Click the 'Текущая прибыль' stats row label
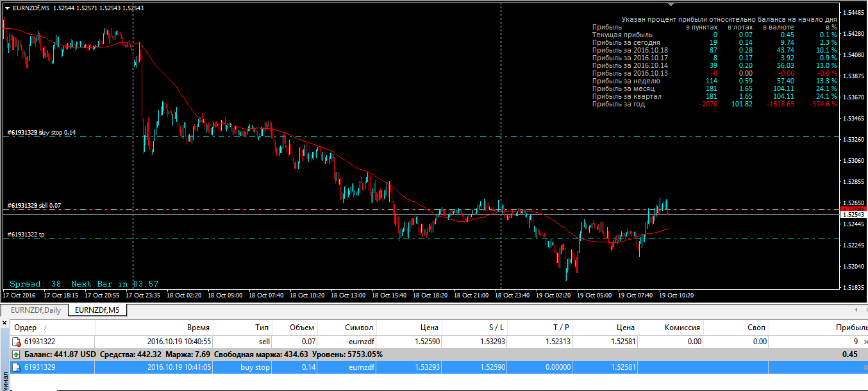 (622, 35)
